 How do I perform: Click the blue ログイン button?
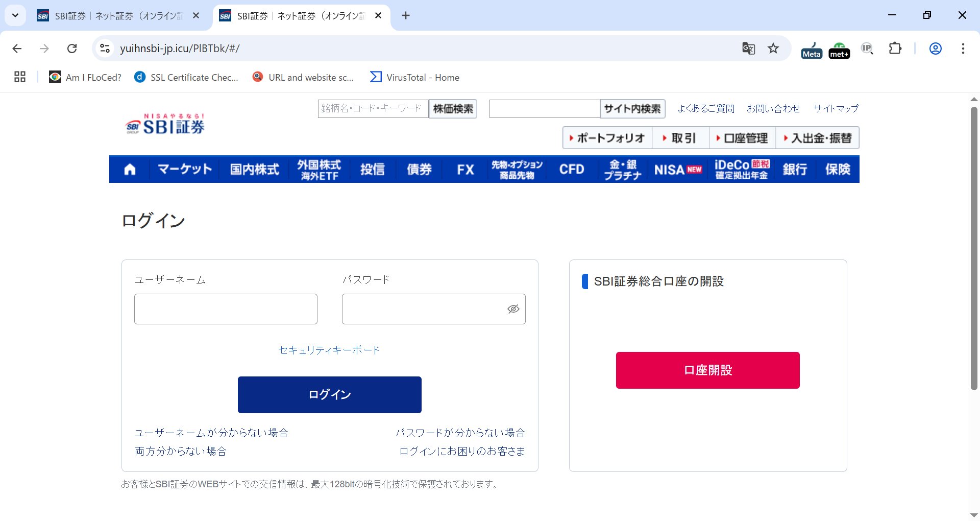[330, 395]
